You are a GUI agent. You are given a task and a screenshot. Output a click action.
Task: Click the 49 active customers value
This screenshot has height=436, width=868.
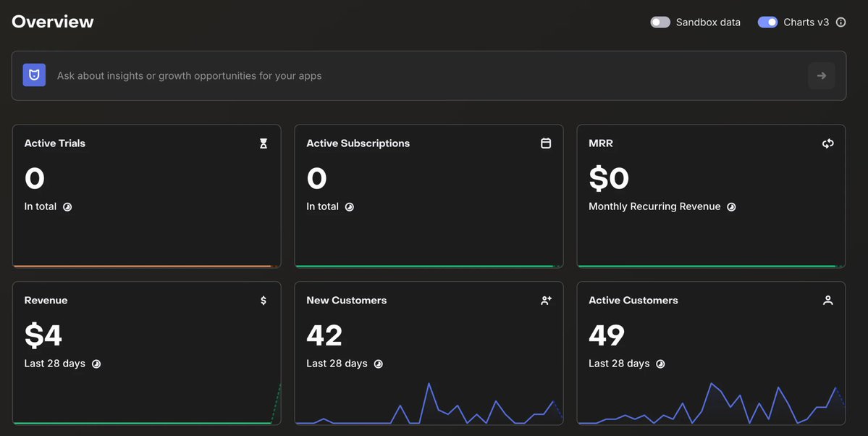click(x=607, y=335)
